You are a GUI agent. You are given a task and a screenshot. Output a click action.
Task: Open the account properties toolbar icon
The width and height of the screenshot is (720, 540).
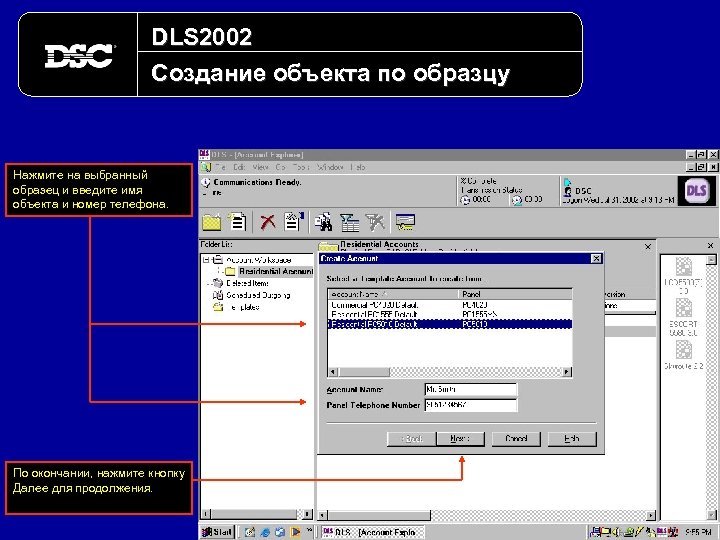(x=294, y=221)
